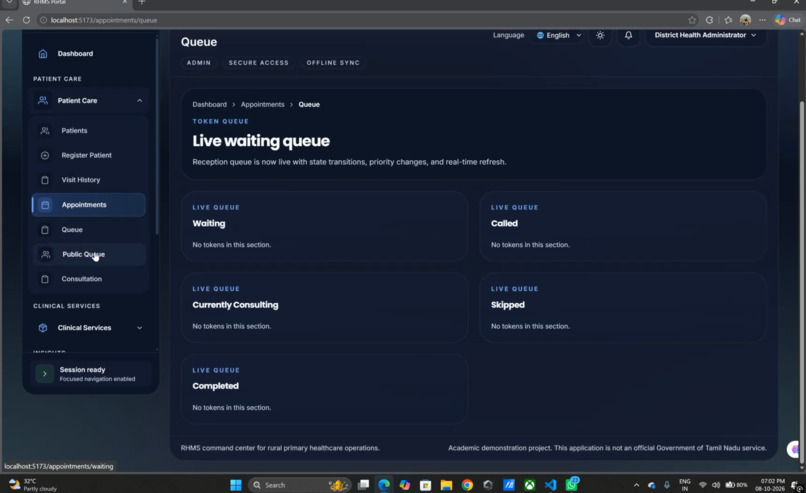This screenshot has height=493, width=806.
Task: Open the Copilot Chat button
Action: 787,20
